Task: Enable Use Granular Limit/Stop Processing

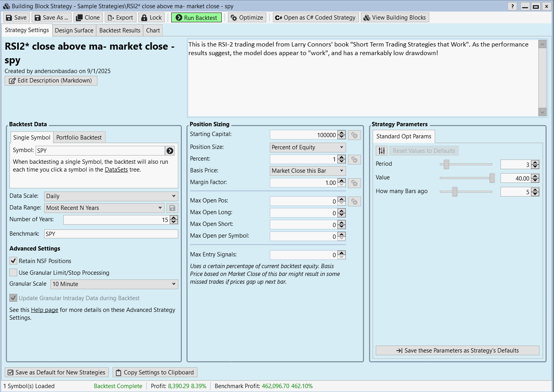Action: pyautogui.click(x=14, y=273)
